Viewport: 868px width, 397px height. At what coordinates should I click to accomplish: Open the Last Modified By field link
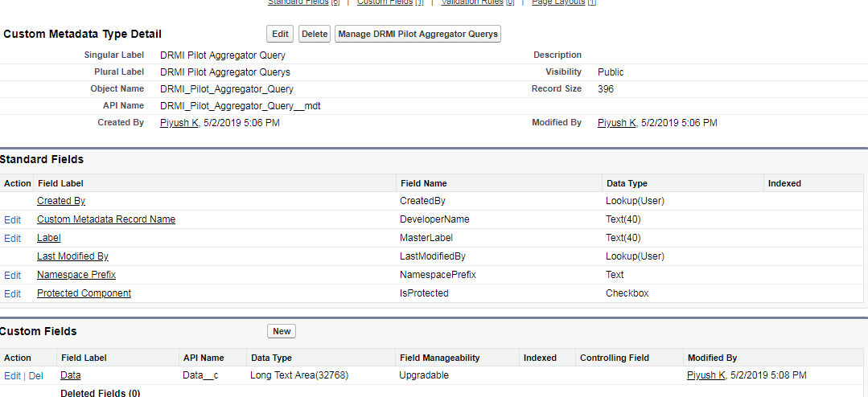72,256
